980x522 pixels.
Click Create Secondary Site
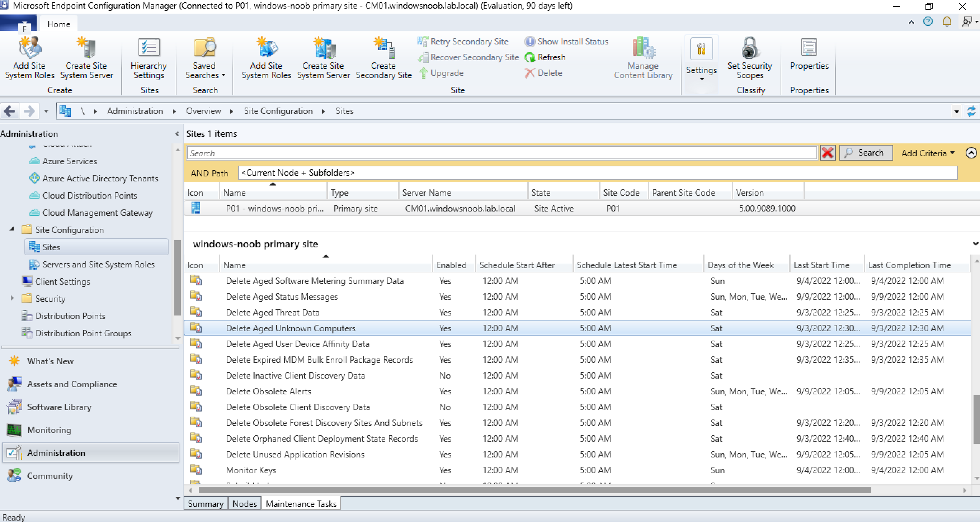[x=383, y=58]
